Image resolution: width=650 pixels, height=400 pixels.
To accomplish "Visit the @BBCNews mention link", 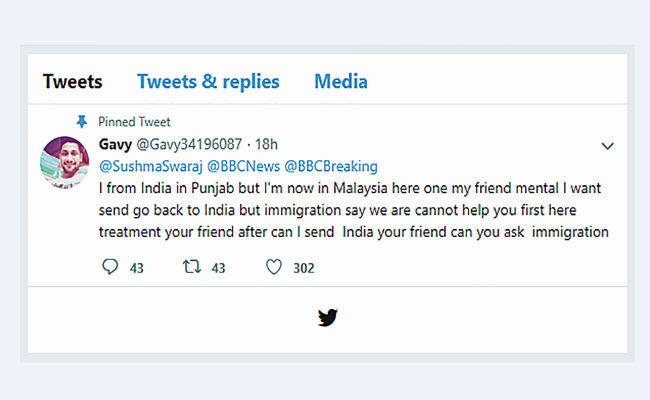I will tap(243, 166).
